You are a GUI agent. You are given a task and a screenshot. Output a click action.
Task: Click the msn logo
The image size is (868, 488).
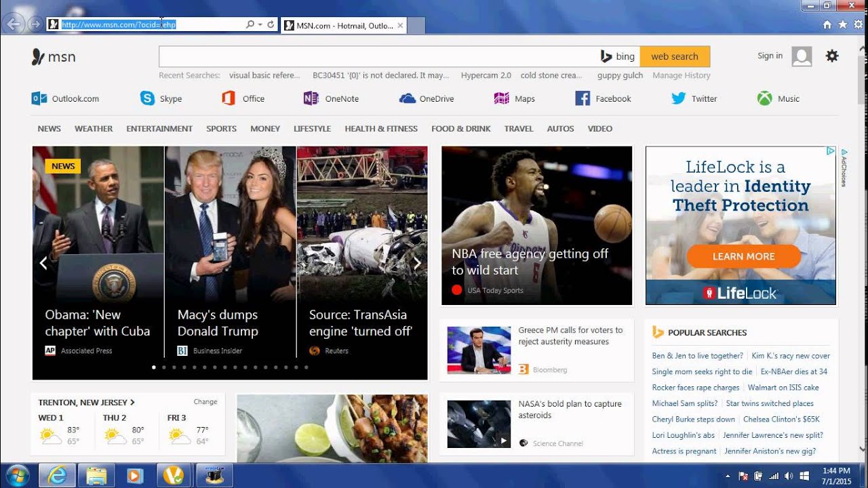pyautogui.click(x=54, y=57)
